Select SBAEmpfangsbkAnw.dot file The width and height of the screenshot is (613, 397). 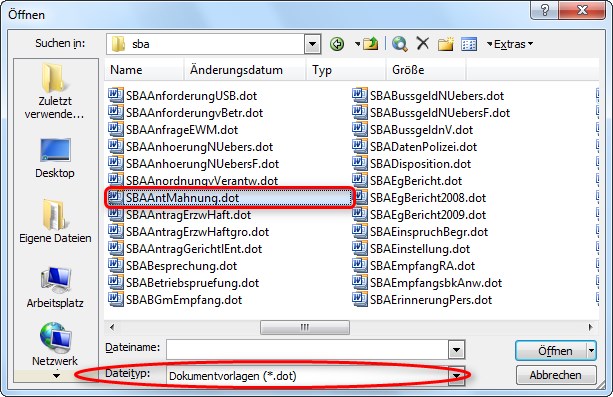(x=427, y=283)
